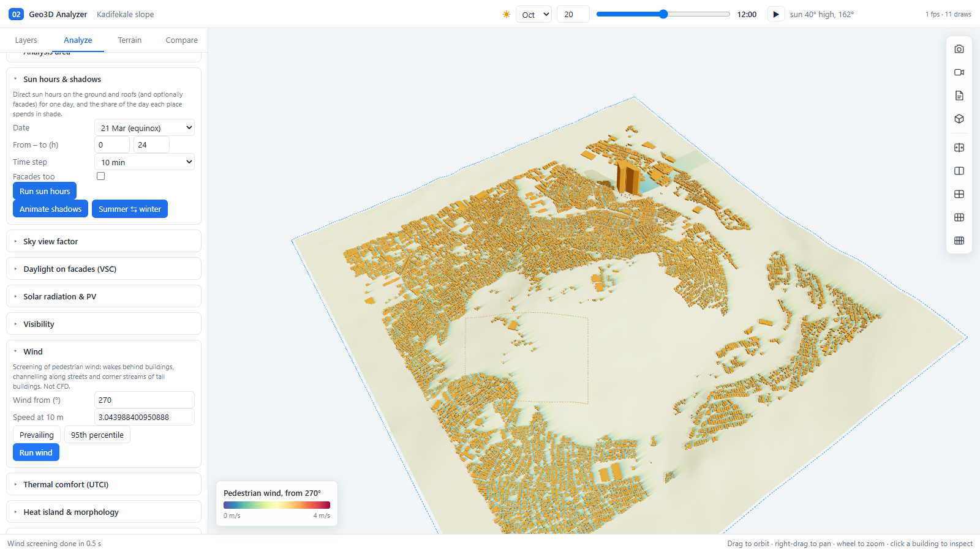The width and height of the screenshot is (980, 551).
Task: Take a screenshot with the camera icon
Action: [959, 49]
